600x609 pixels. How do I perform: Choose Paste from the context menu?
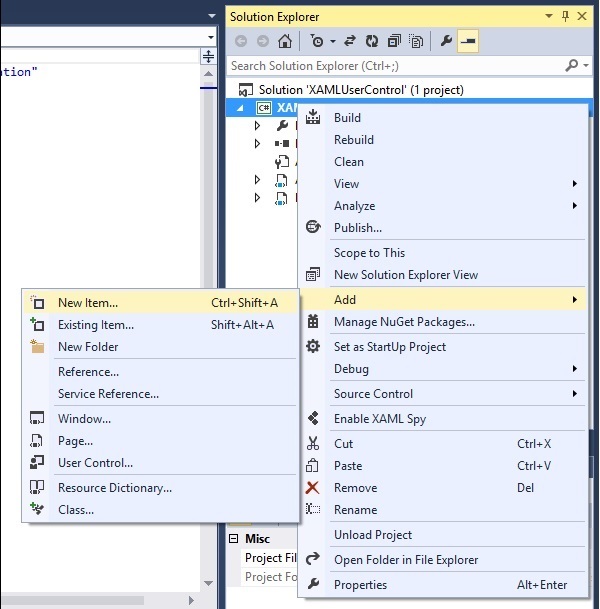[x=442, y=466]
